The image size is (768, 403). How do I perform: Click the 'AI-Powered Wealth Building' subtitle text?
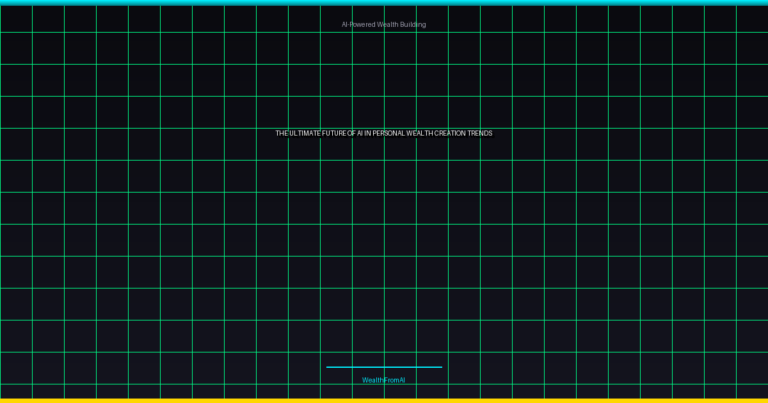[384, 24]
